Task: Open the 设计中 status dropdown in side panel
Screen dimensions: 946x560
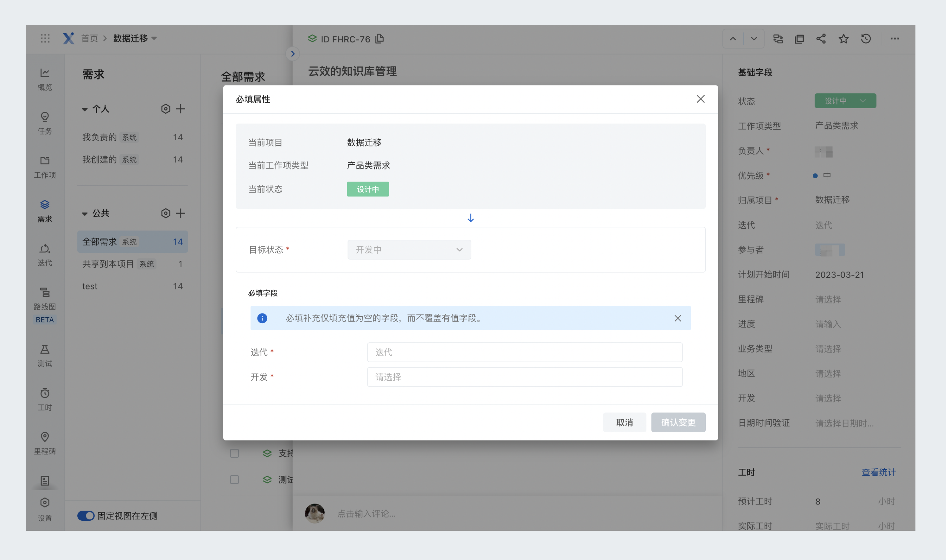Action: [845, 101]
